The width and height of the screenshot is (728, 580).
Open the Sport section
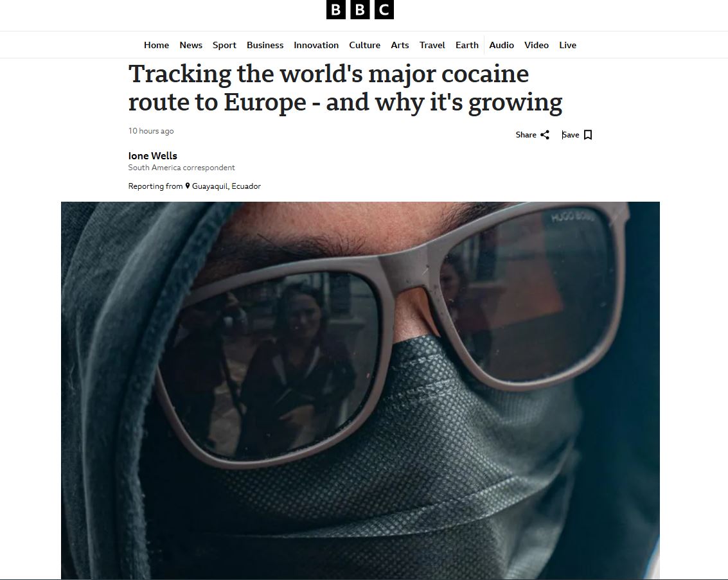(224, 45)
